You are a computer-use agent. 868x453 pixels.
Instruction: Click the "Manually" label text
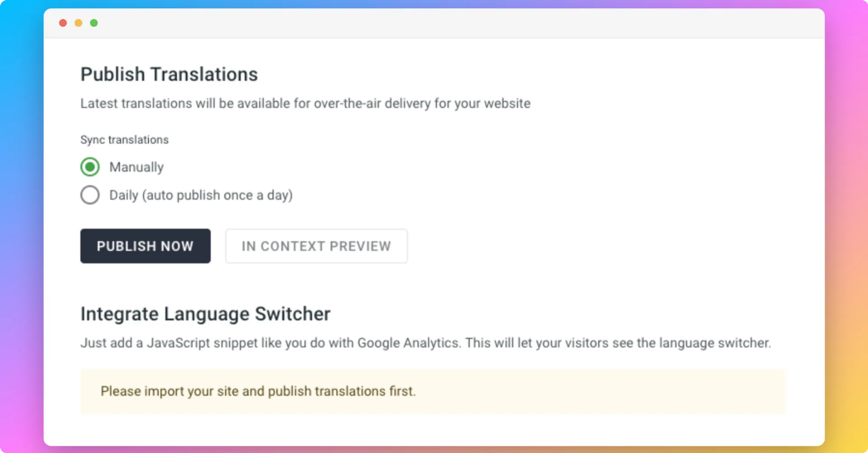(x=137, y=167)
